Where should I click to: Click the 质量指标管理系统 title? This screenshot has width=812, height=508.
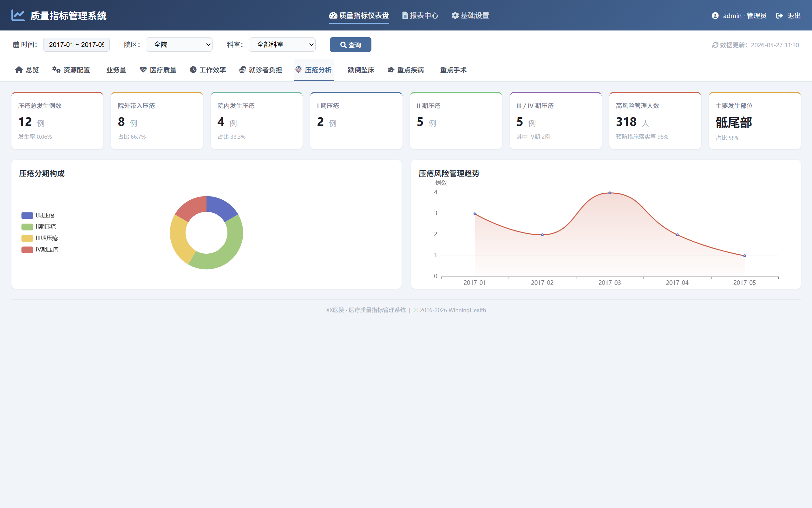point(69,16)
